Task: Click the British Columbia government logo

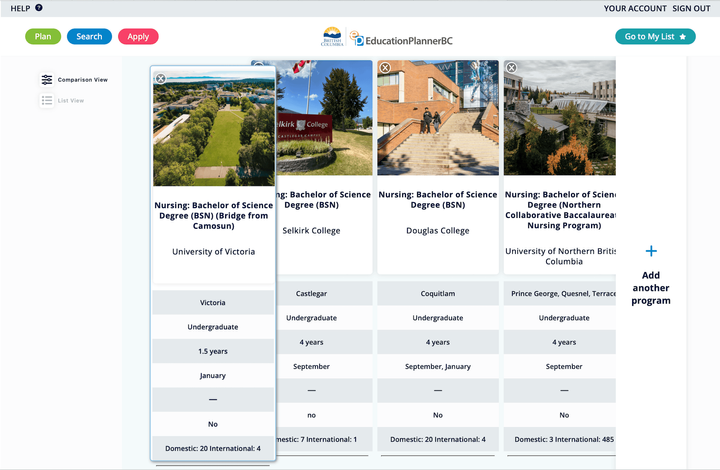Action: tap(332, 37)
